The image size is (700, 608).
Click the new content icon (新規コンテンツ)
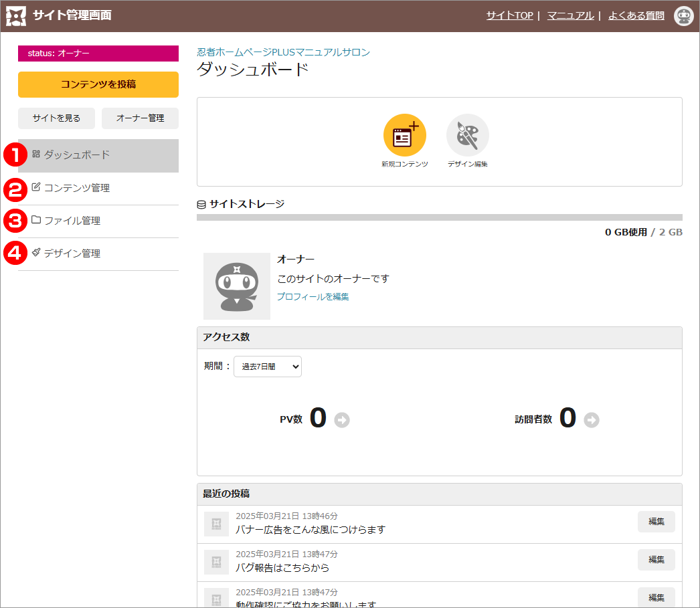click(404, 136)
